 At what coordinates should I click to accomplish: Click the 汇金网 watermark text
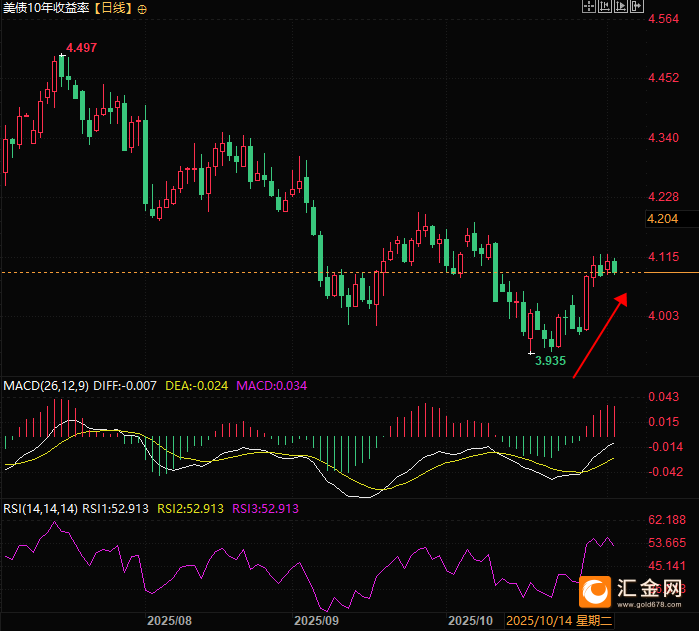pyautogui.click(x=650, y=588)
